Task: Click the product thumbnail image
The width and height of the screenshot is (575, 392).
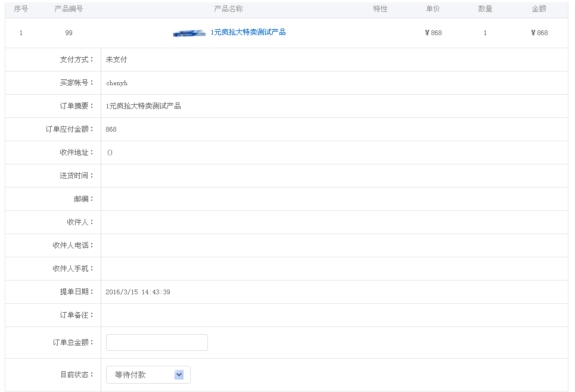Action: 189,33
